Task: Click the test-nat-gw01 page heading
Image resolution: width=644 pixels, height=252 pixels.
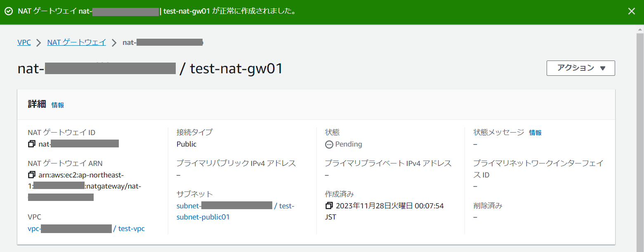Action: (x=236, y=68)
